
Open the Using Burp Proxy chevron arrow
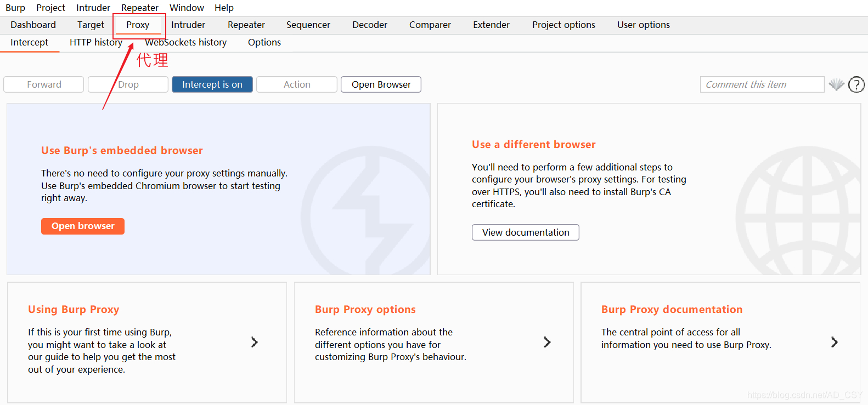click(255, 342)
